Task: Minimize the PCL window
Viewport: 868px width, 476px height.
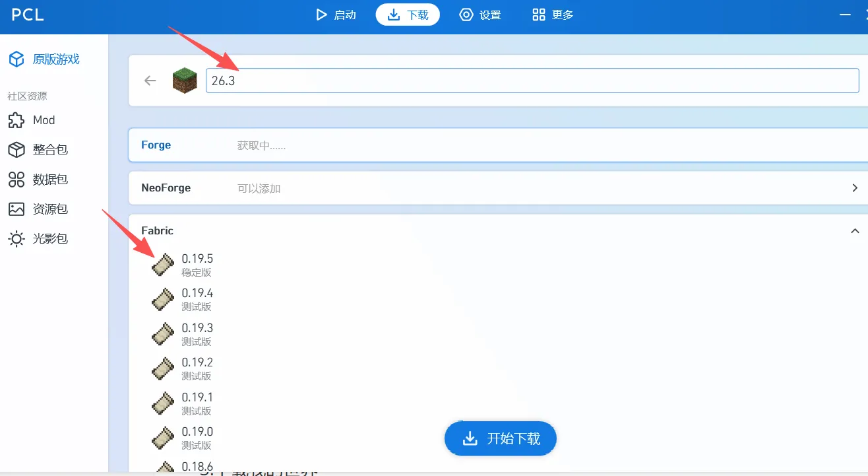Action: click(845, 15)
